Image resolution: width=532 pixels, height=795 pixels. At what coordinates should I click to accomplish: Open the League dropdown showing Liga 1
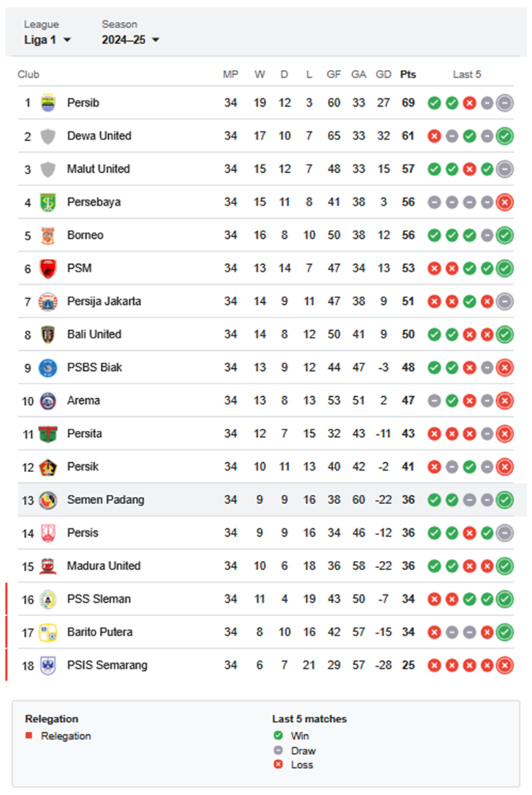[47, 39]
